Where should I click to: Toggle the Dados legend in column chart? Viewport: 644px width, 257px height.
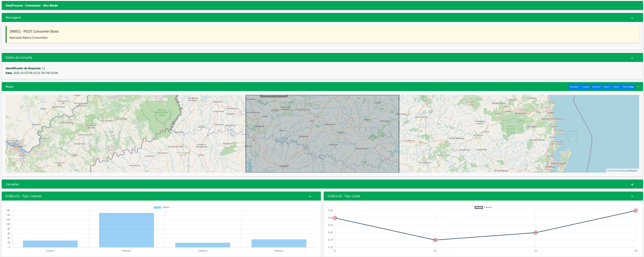pyautogui.click(x=161, y=207)
